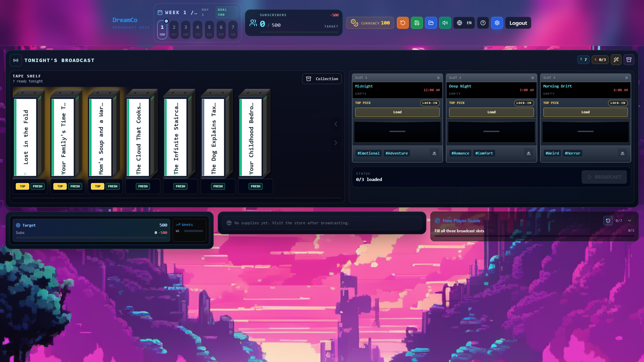The width and height of the screenshot is (644, 362).
Task: Click the green save game icon
Action: point(417,23)
